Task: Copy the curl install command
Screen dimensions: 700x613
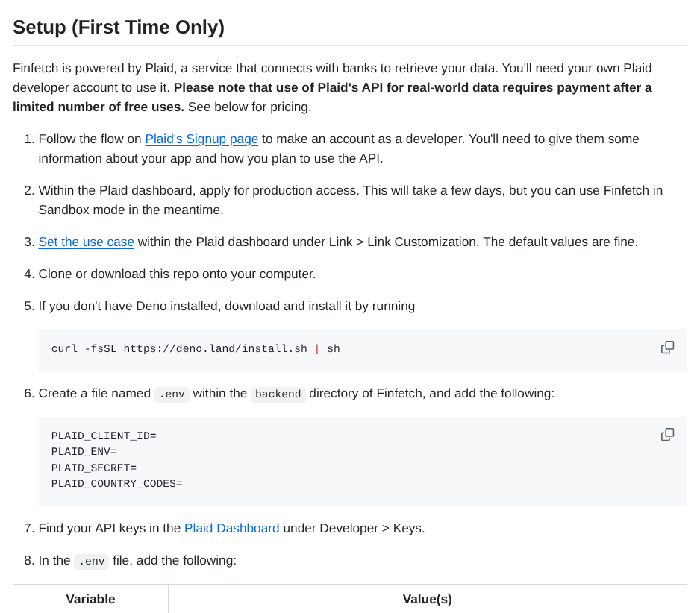Action: pos(667,348)
